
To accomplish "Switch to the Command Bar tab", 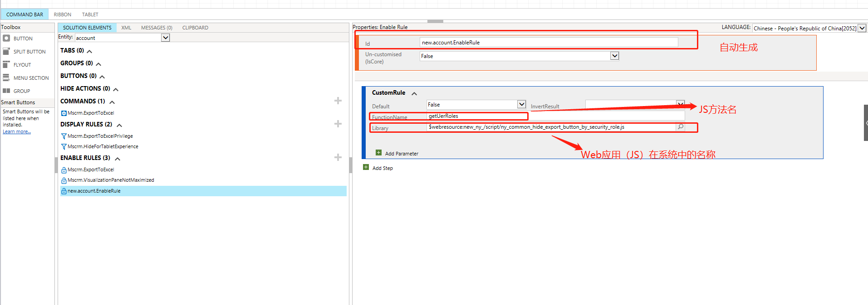I will pos(25,15).
